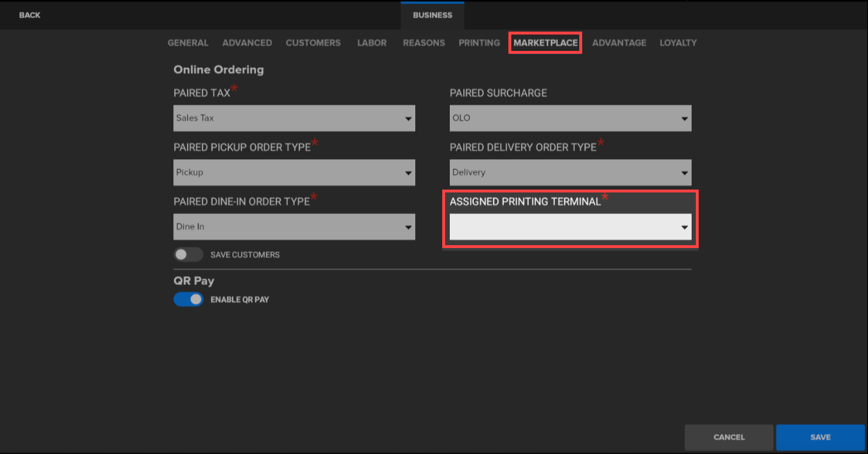
Task: Open the Reasons tab
Action: click(423, 43)
